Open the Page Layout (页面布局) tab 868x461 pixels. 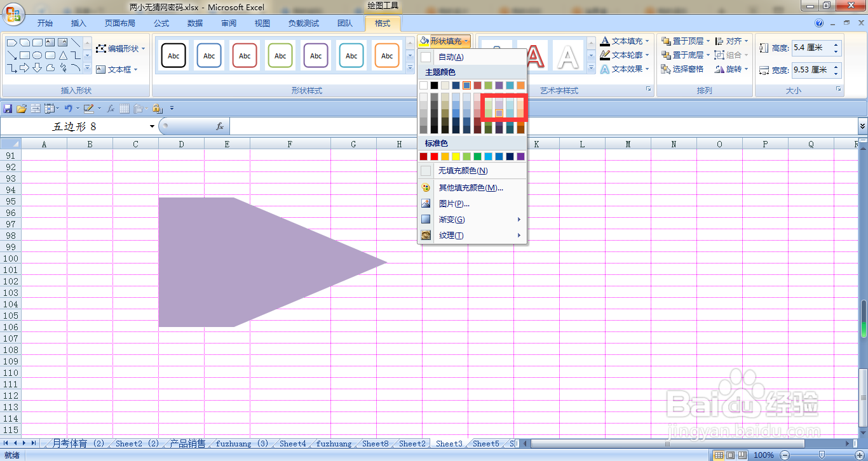click(120, 23)
